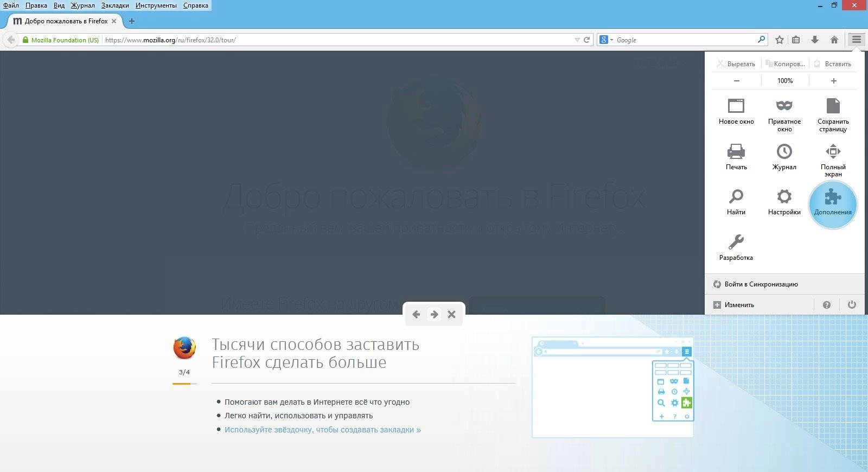Open Дополнения puzzle icon
This screenshot has width=868, height=472.
tap(833, 204)
